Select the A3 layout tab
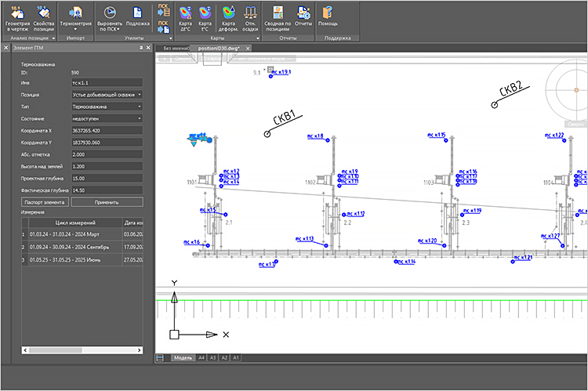The height and width of the screenshot is (391, 588). point(212,358)
